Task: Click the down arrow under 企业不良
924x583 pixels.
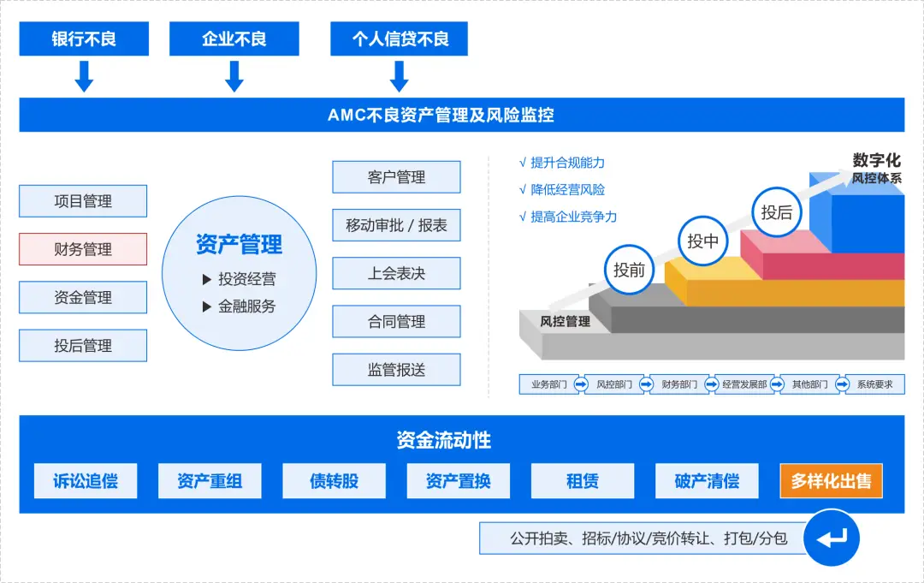Action: pos(234,77)
